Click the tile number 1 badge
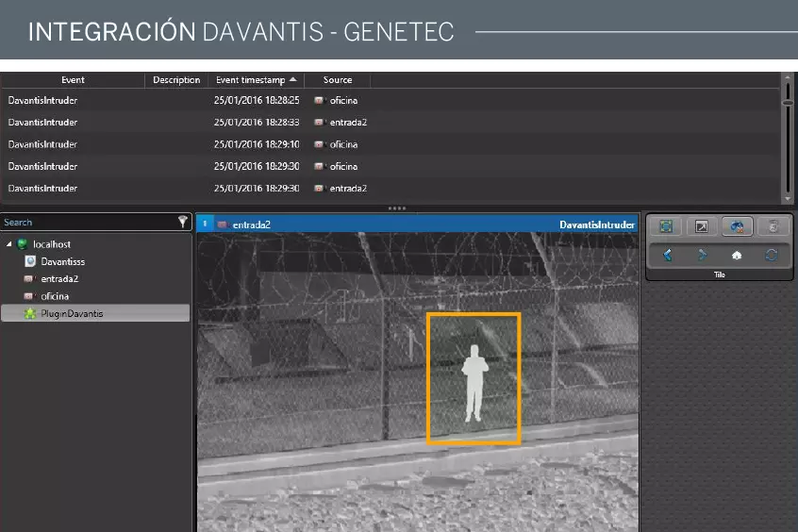Image resolution: width=798 pixels, height=532 pixels. click(205, 224)
